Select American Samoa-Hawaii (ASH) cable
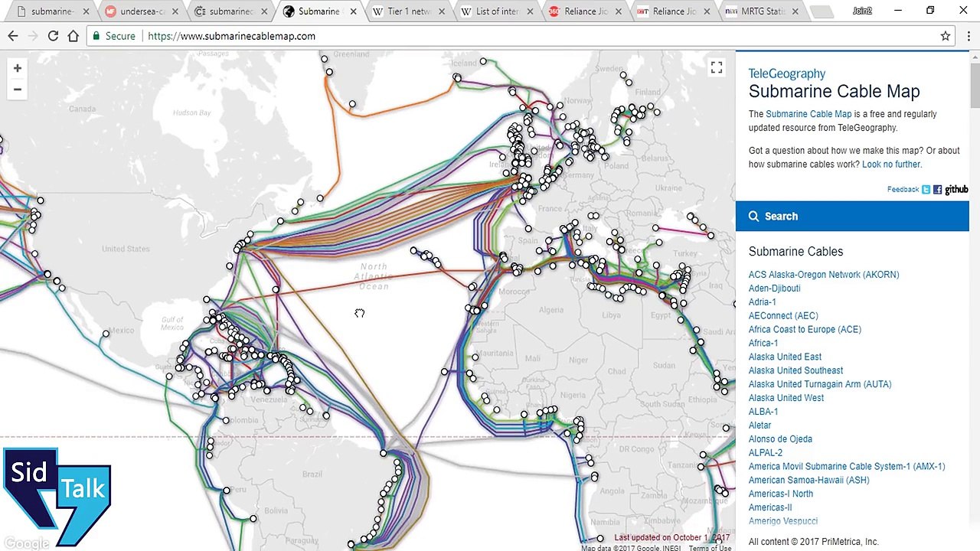The height and width of the screenshot is (551, 980). (x=809, y=481)
